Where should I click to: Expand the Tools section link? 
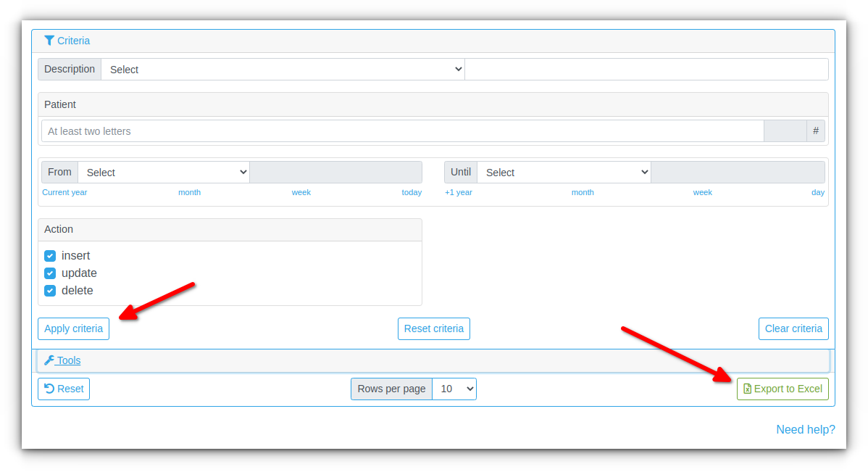pos(69,360)
